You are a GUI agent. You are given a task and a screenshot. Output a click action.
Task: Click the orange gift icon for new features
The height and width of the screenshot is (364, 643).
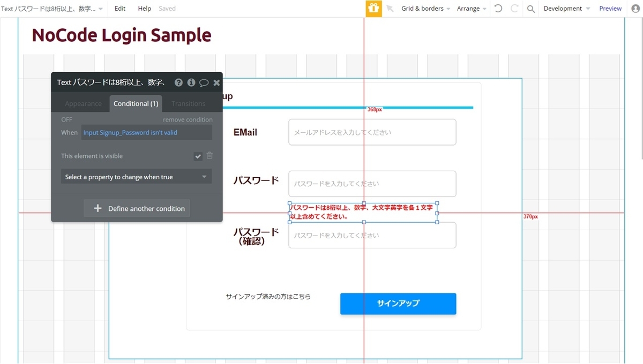(x=373, y=8)
